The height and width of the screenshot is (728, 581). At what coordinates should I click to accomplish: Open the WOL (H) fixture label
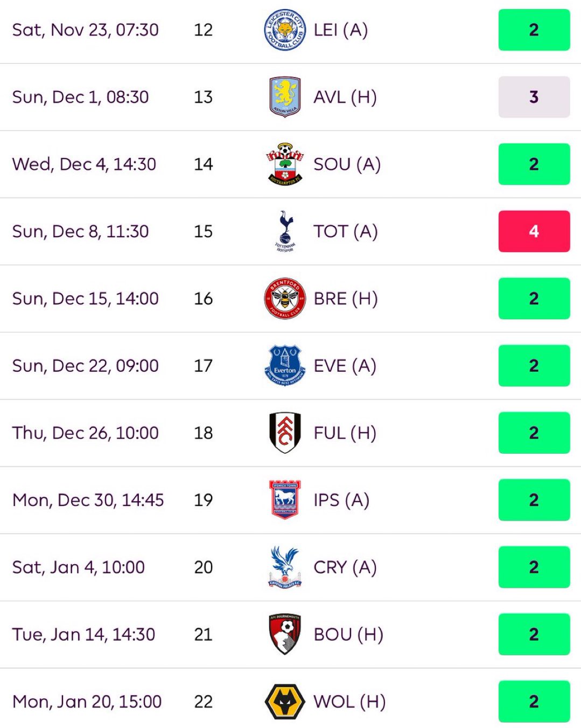click(x=349, y=702)
